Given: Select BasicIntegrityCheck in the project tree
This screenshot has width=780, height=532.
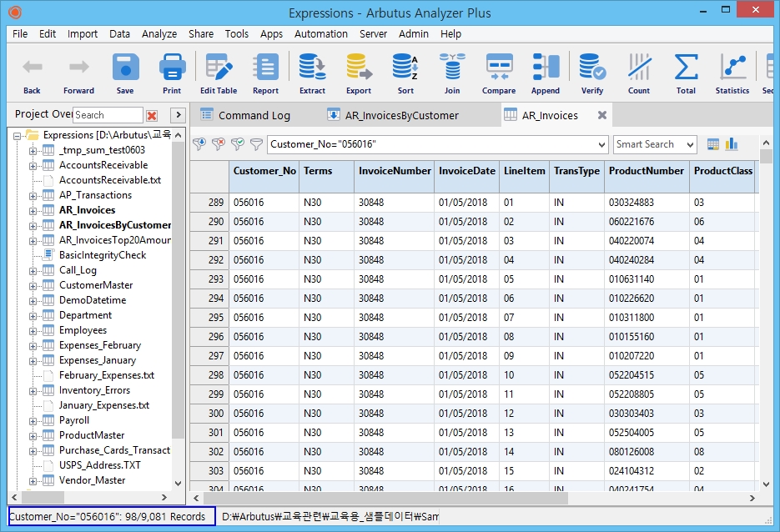Looking at the screenshot, I should [x=103, y=255].
